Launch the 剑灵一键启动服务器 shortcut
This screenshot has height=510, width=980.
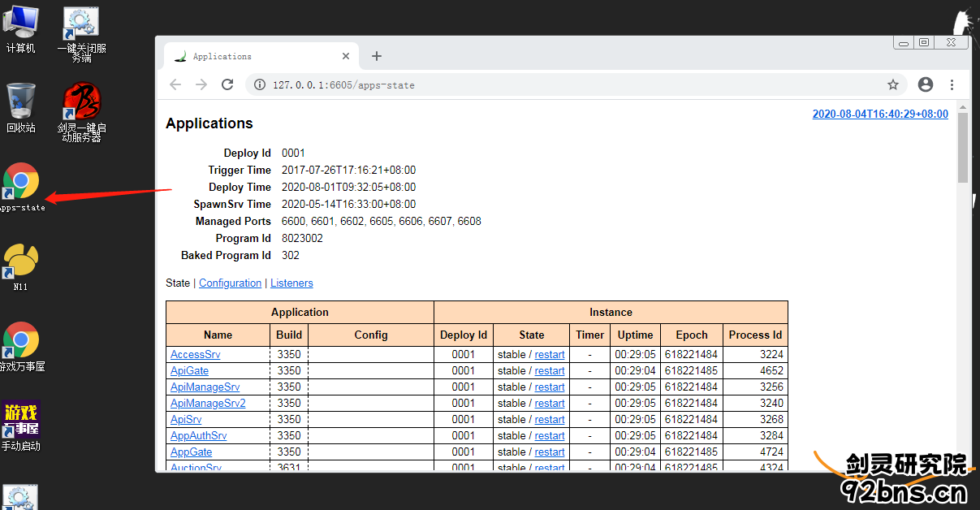click(x=81, y=112)
